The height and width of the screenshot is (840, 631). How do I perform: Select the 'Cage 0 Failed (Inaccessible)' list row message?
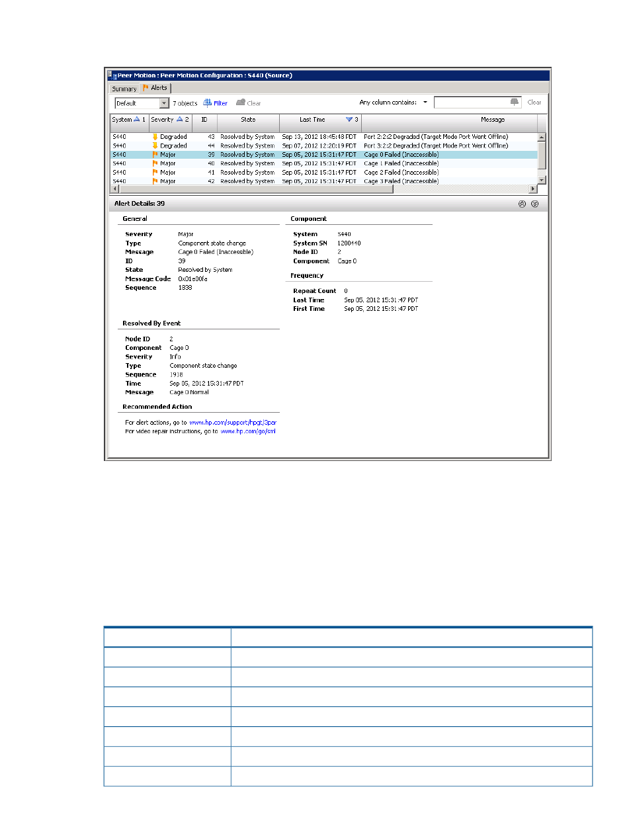(401, 155)
